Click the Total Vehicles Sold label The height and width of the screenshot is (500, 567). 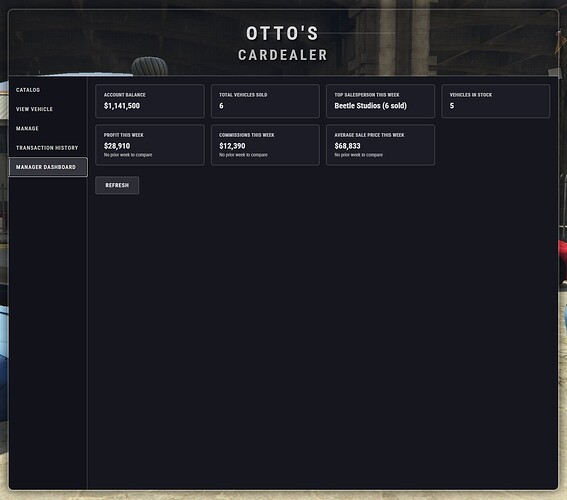[243, 95]
